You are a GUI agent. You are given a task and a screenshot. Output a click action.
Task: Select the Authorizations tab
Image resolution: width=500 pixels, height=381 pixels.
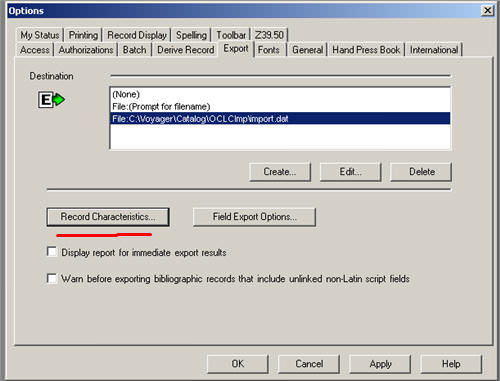click(x=86, y=50)
